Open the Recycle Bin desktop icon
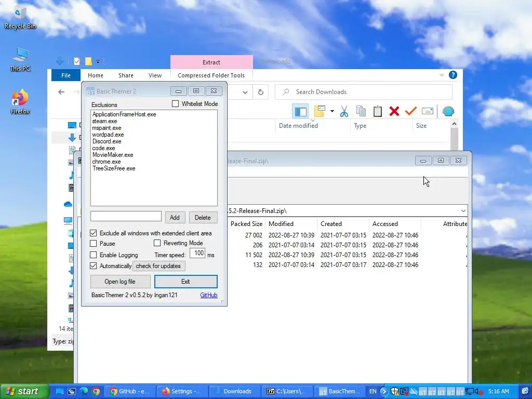532x399 pixels. [x=20, y=18]
